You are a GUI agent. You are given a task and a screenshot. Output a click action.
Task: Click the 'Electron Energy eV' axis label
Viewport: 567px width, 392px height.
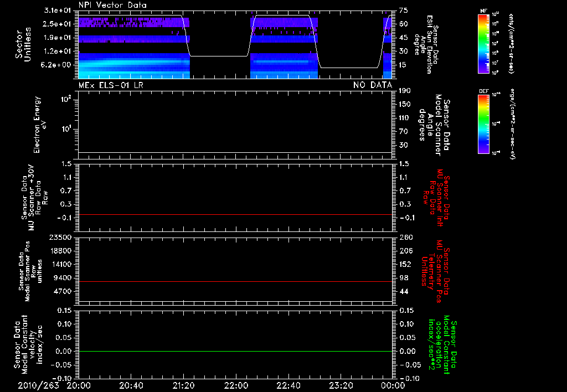tap(40, 125)
